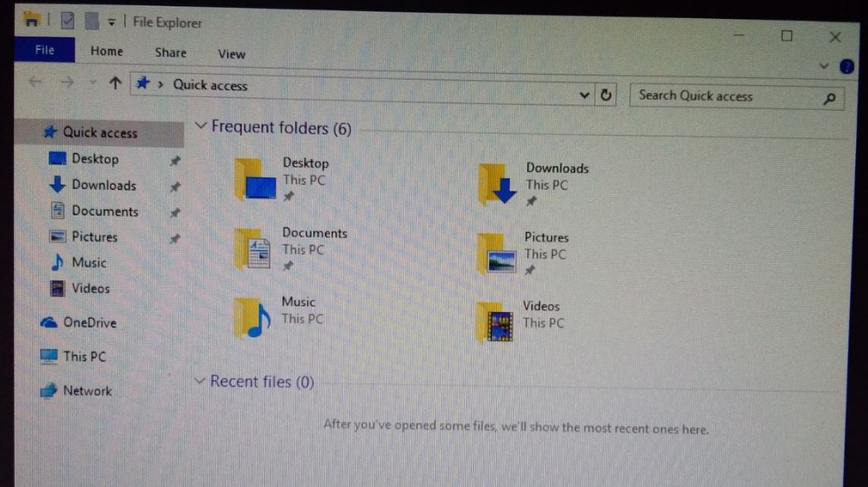Image resolution: width=868 pixels, height=487 pixels.
Task: Open the File ribbon tab
Action: pos(44,50)
